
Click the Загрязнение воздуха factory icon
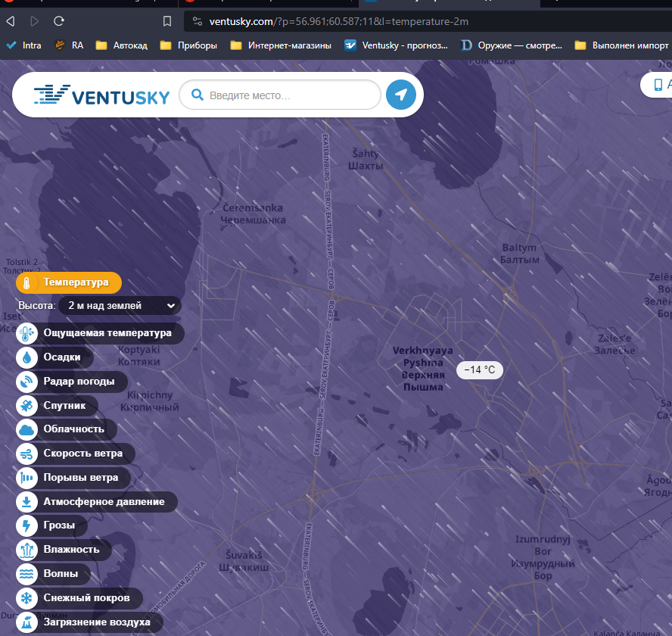point(26,622)
